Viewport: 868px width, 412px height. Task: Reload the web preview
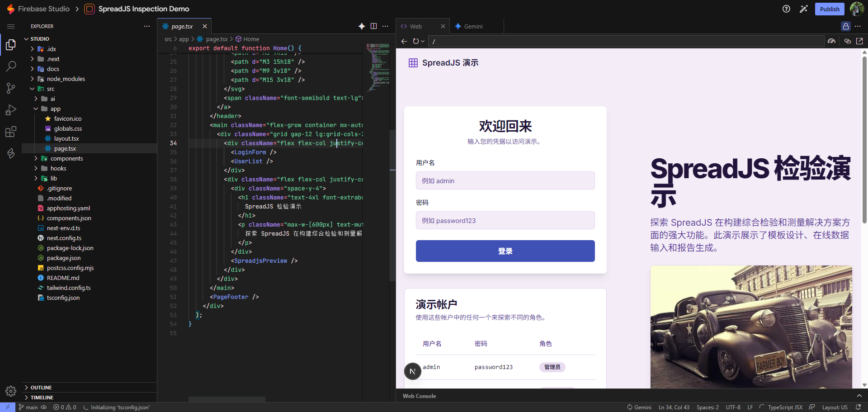click(x=415, y=41)
